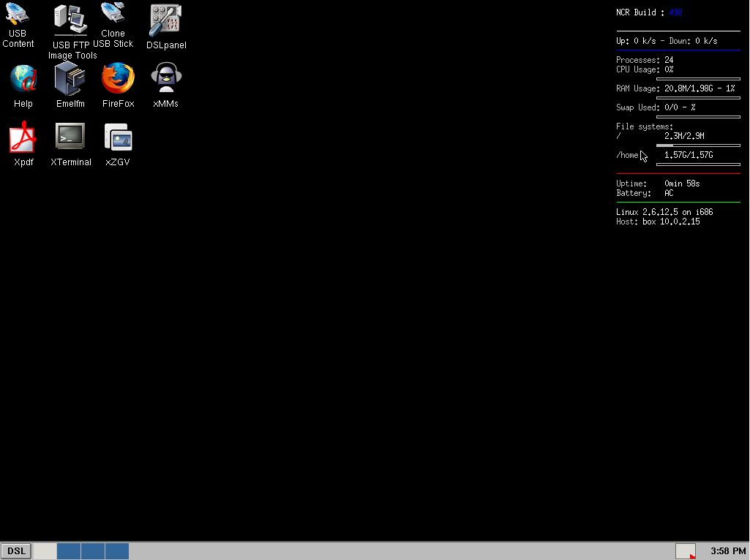Launch XTerminal

tap(70, 137)
